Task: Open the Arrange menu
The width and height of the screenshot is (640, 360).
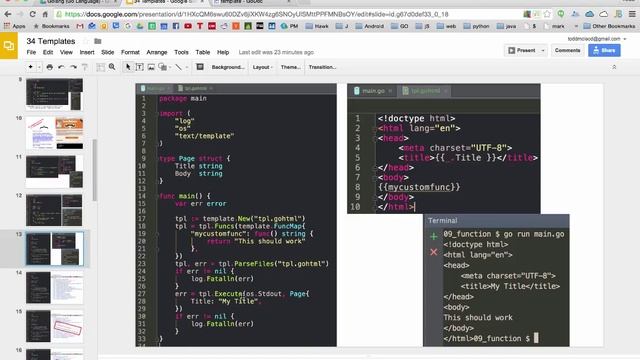Action: point(157,52)
